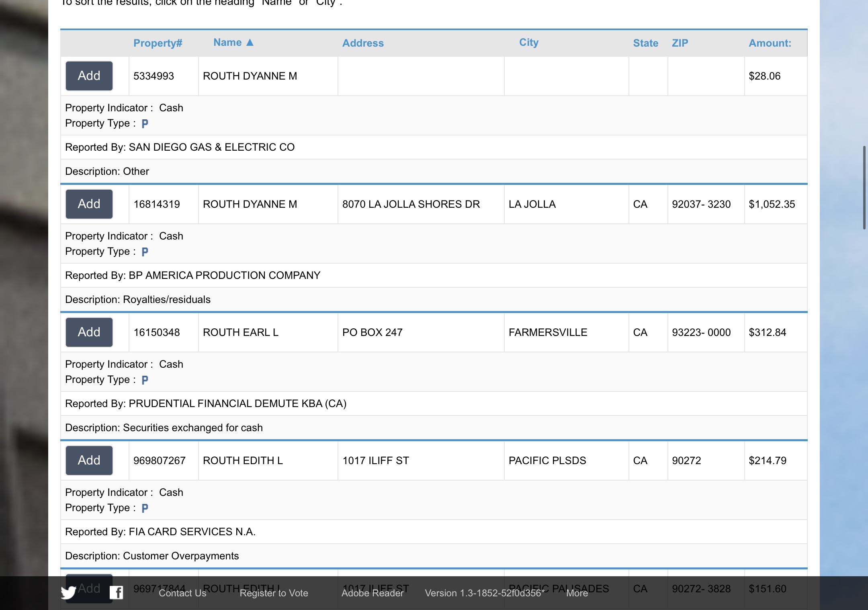Add property 16814319 in La Jolla

89,204
